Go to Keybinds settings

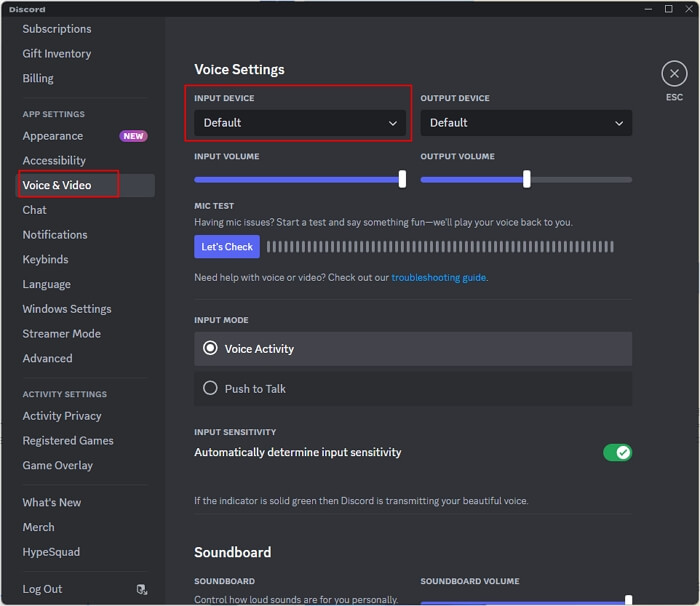pos(46,259)
